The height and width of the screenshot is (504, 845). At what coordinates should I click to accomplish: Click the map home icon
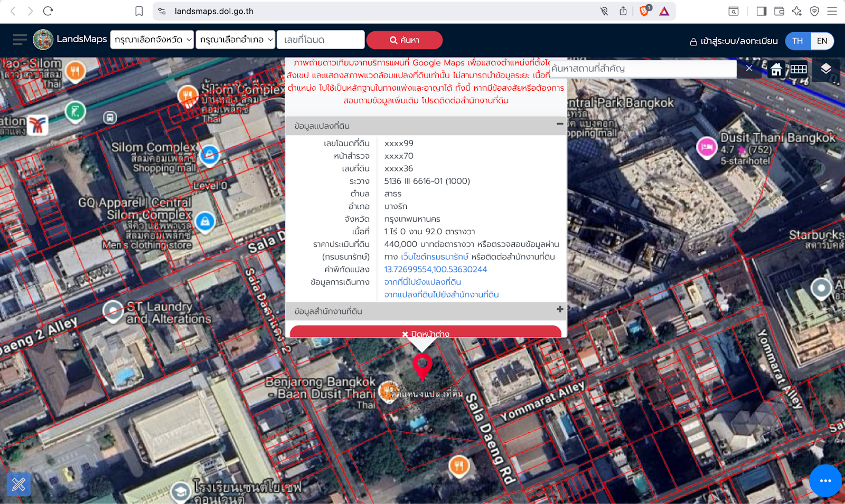point(776,69)
